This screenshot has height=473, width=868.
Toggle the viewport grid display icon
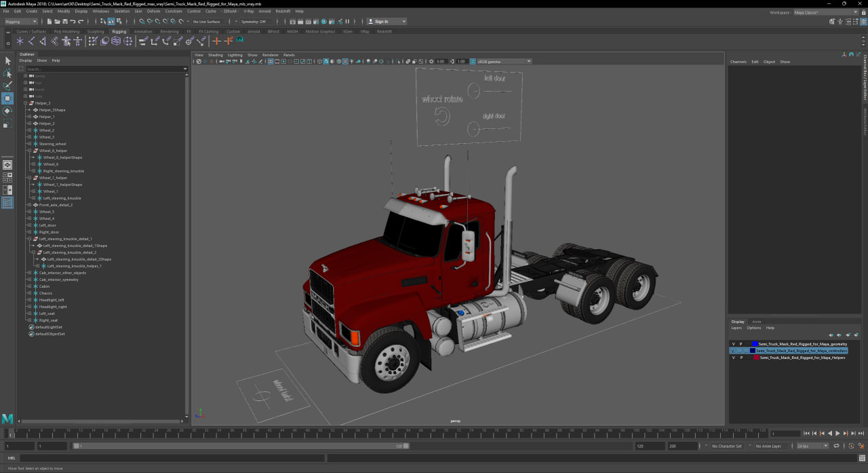click(271, 61)
